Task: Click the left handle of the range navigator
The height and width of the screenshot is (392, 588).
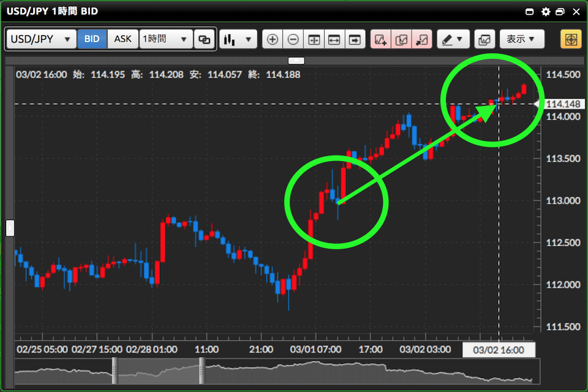Action: tap(115, 371)
